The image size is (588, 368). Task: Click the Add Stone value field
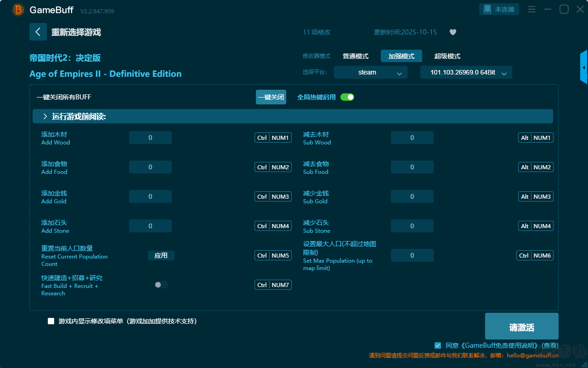(x=150, y=226)
